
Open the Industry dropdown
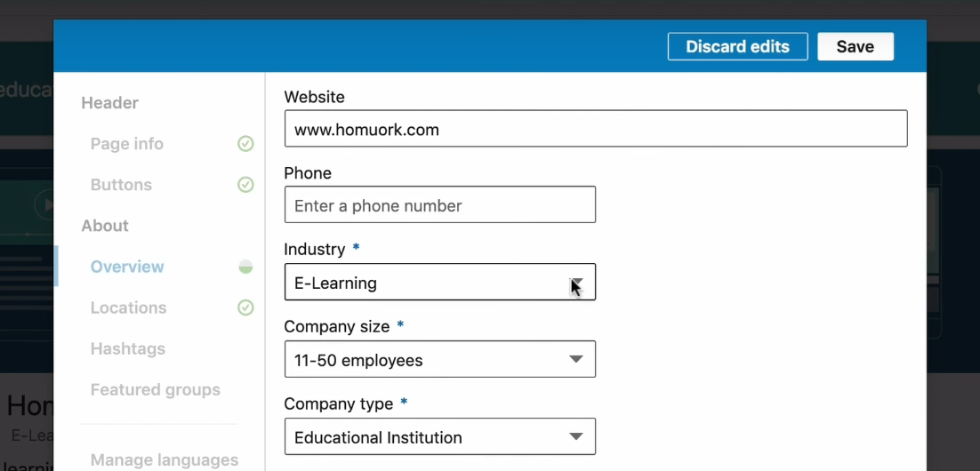(x=440, y=283)
